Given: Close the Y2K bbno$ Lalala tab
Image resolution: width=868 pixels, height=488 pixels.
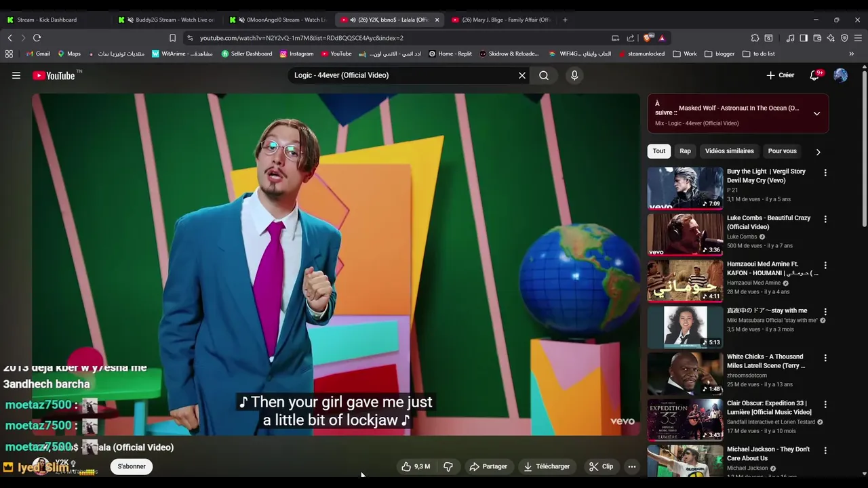Looking at the screenshot, I should (x=437, y=20).
